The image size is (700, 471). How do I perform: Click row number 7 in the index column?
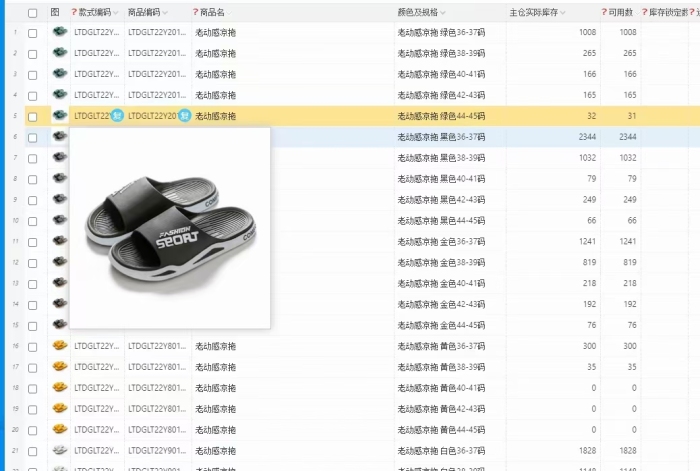click(x=16, y=158)
